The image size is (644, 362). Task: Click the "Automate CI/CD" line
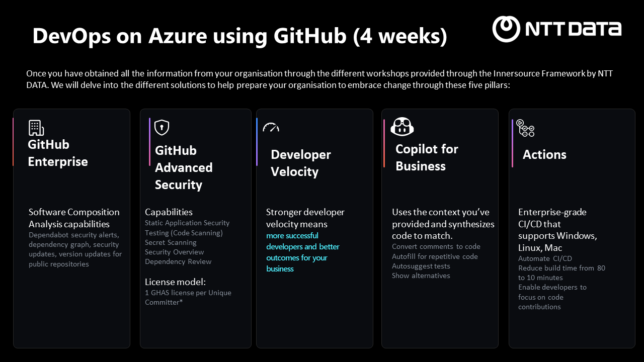545,258
